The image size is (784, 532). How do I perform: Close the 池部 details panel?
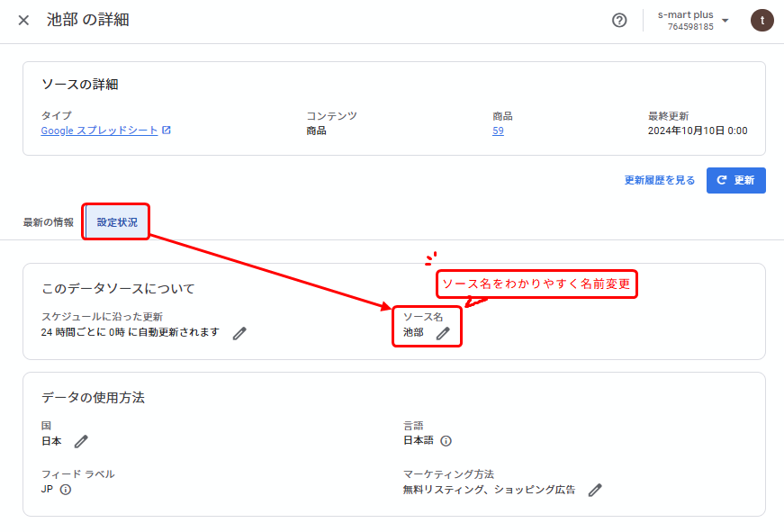23,20
